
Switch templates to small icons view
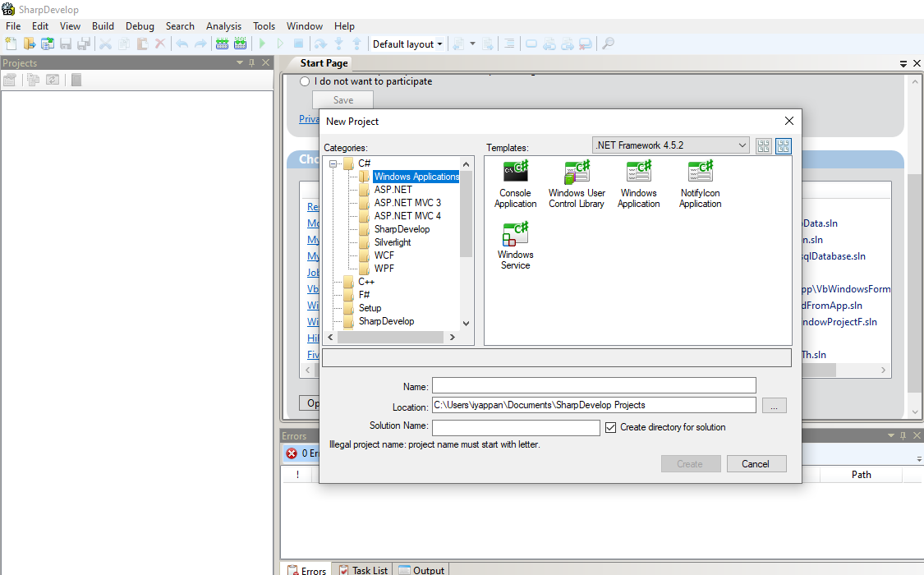[x=764, y=146]
